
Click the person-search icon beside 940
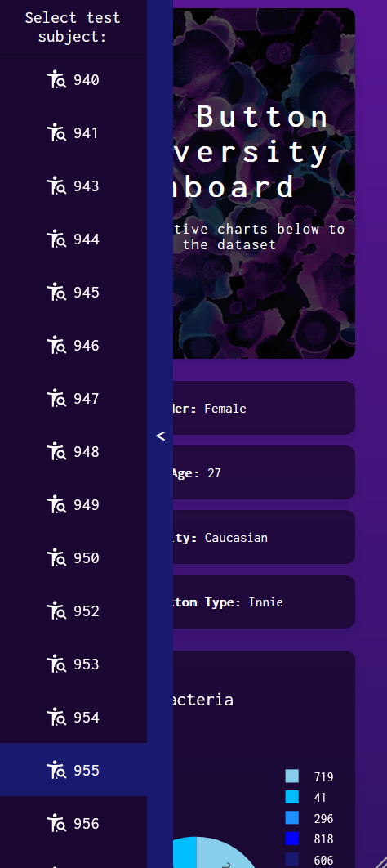click(x=56, y=80)
